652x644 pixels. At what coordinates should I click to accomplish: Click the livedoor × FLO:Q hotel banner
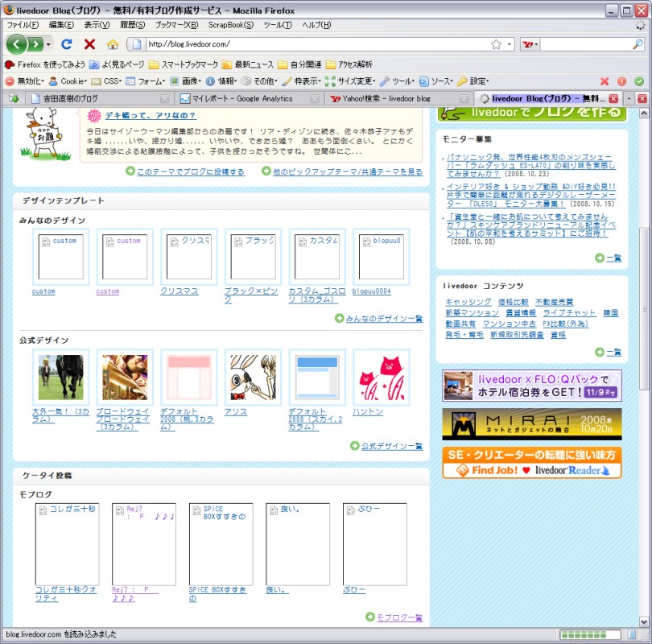(x=532, y=386)
